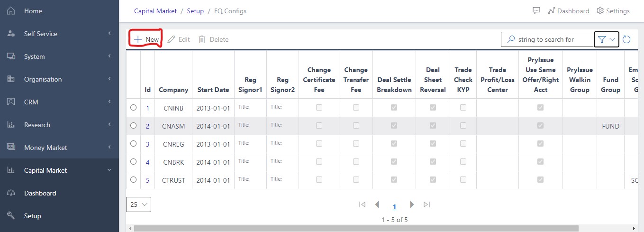Expand the Organisation menu chevron
Viewport: 644px width, 232px height.
[x=109, y=79]
